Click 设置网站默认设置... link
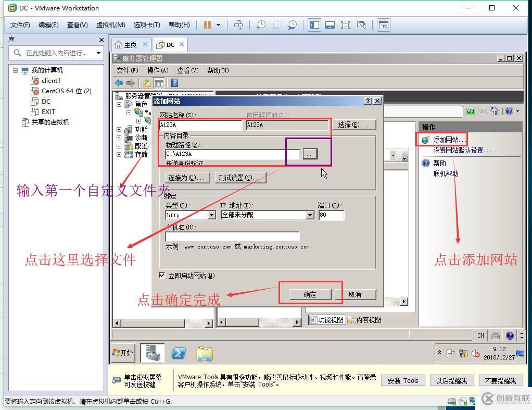 pyautogui.click(x=462, y=150)
